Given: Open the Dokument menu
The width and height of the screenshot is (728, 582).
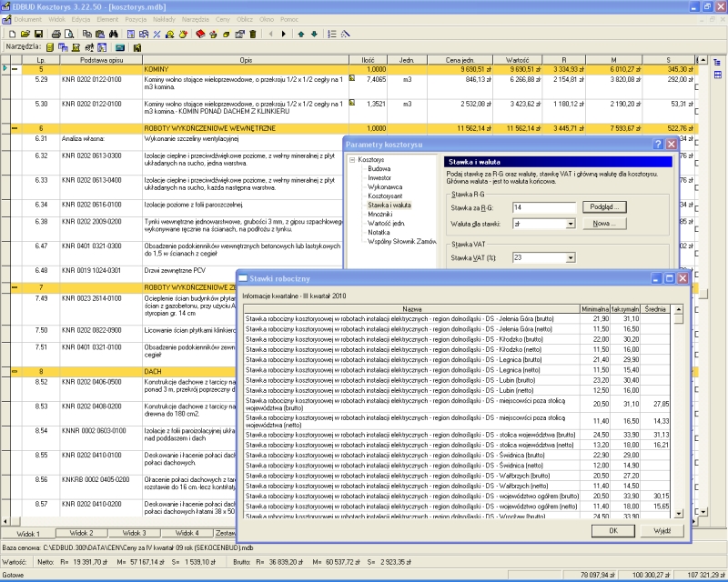Looking at the screenshot, I should tap(27, 19).
